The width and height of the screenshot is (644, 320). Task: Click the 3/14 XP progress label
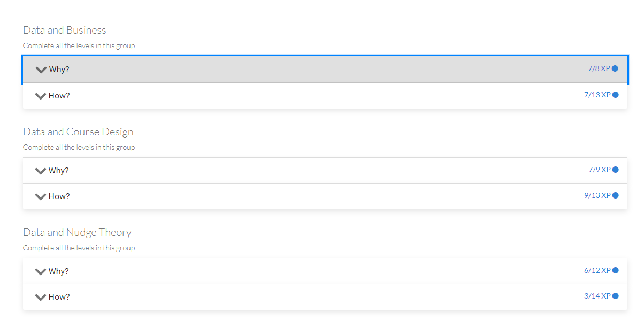tap(597, 296)
